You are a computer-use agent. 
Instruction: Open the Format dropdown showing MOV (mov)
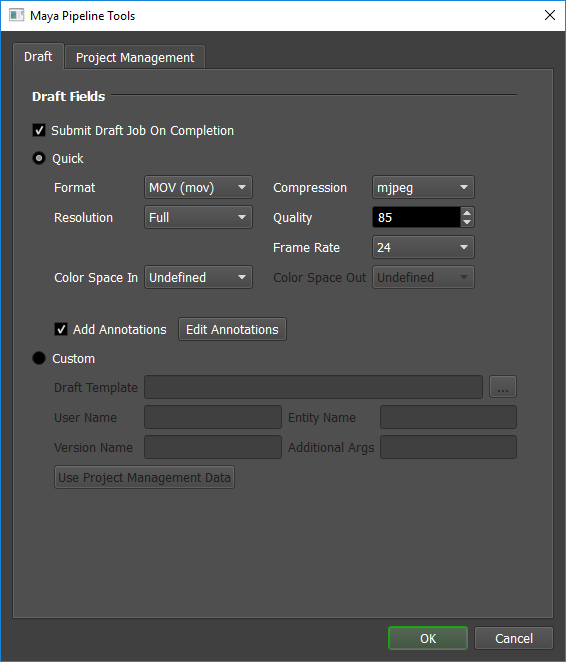click(x=198, y=187)
